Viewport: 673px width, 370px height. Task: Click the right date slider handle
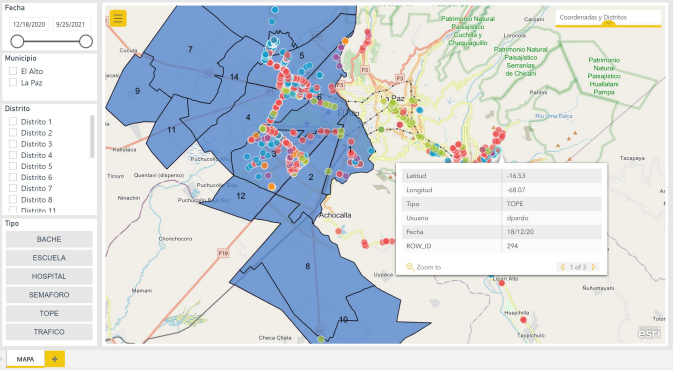coord(86,42)
